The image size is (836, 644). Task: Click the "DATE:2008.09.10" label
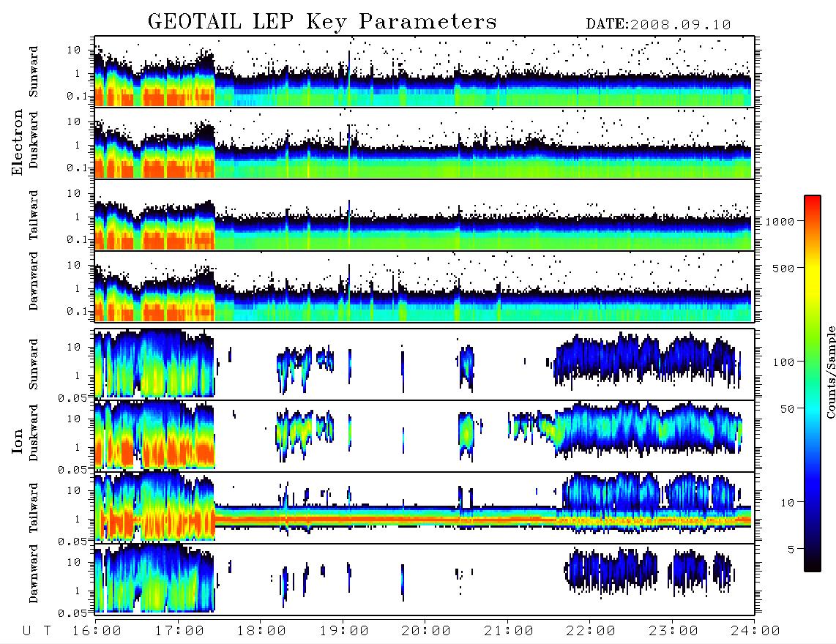click(658, 25)
